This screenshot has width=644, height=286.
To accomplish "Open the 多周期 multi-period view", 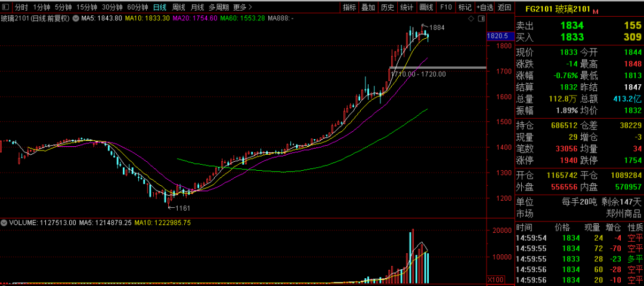I will point(218,7).
